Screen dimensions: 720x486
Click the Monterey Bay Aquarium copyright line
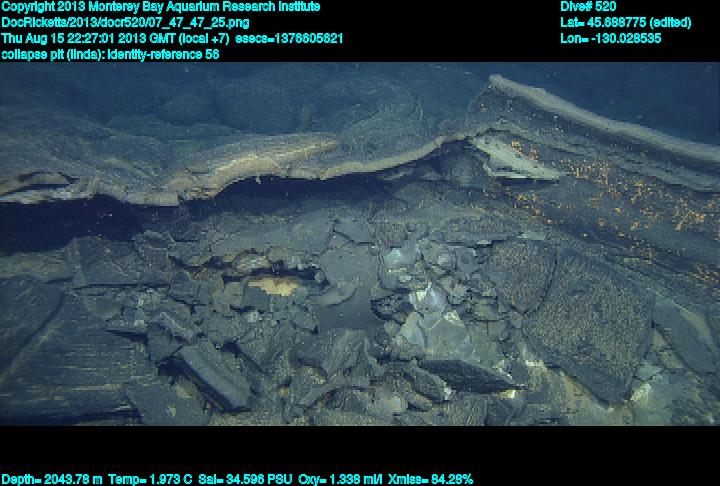[161, 7]
